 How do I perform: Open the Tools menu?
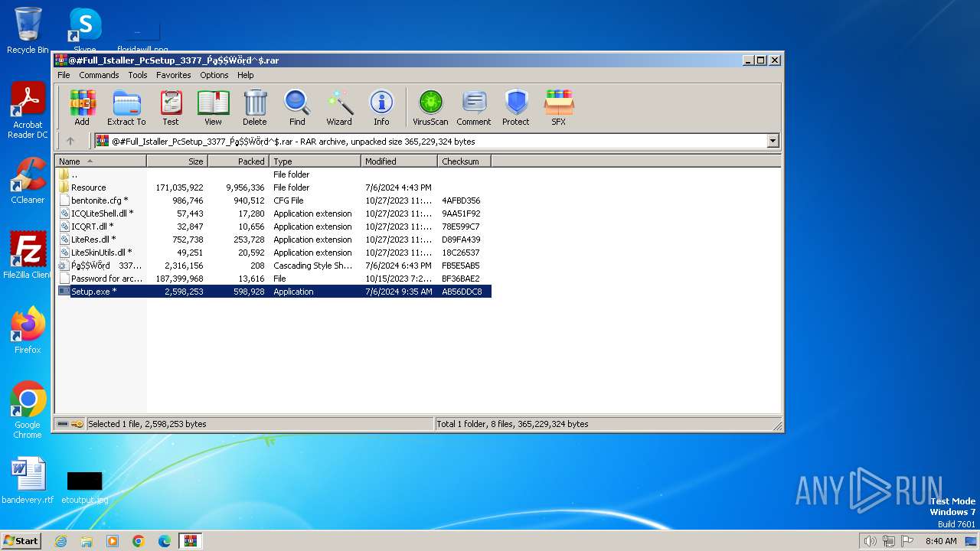point(138,75)
